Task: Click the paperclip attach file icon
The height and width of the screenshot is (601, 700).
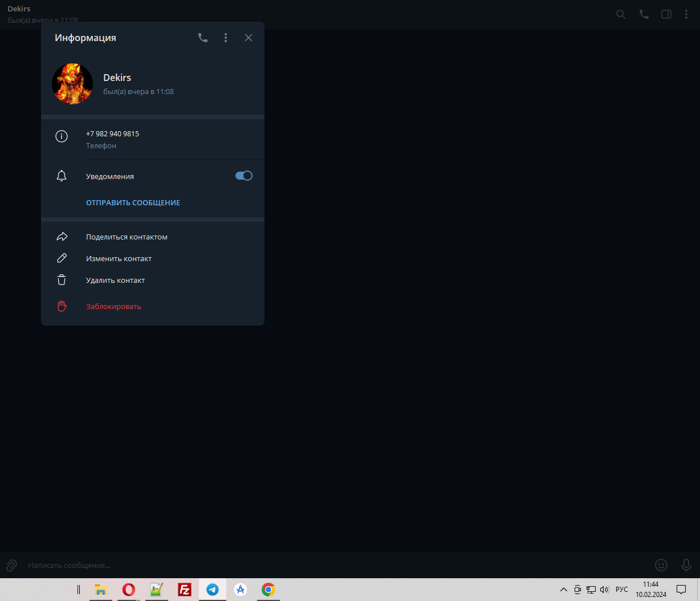Action: click(11, 565)
